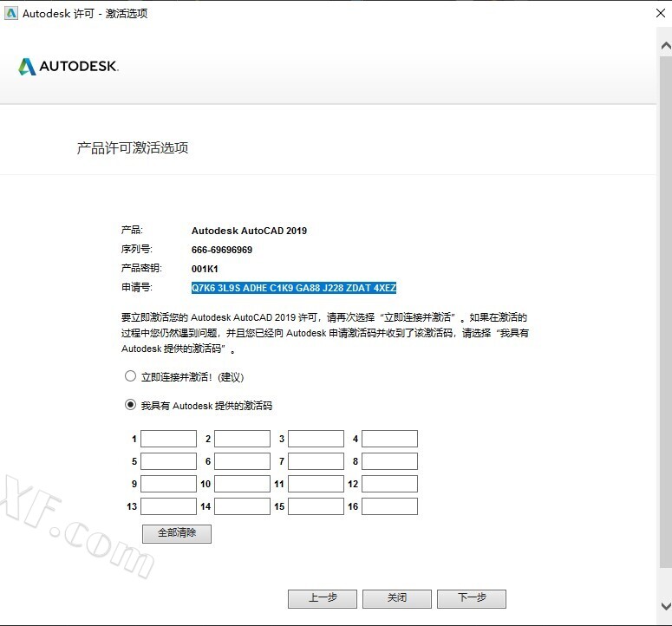
Task: Click activation code field 13
Action: 168,506
